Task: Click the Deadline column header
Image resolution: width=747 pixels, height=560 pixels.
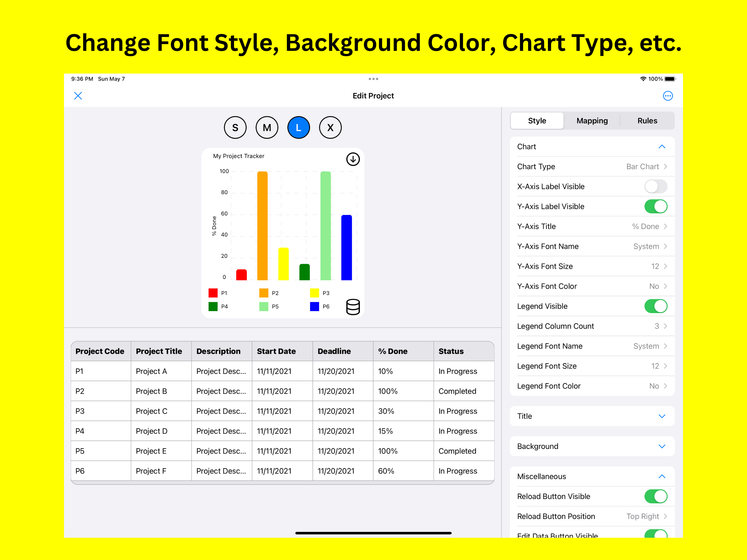Action: click(x=343, y=351)
